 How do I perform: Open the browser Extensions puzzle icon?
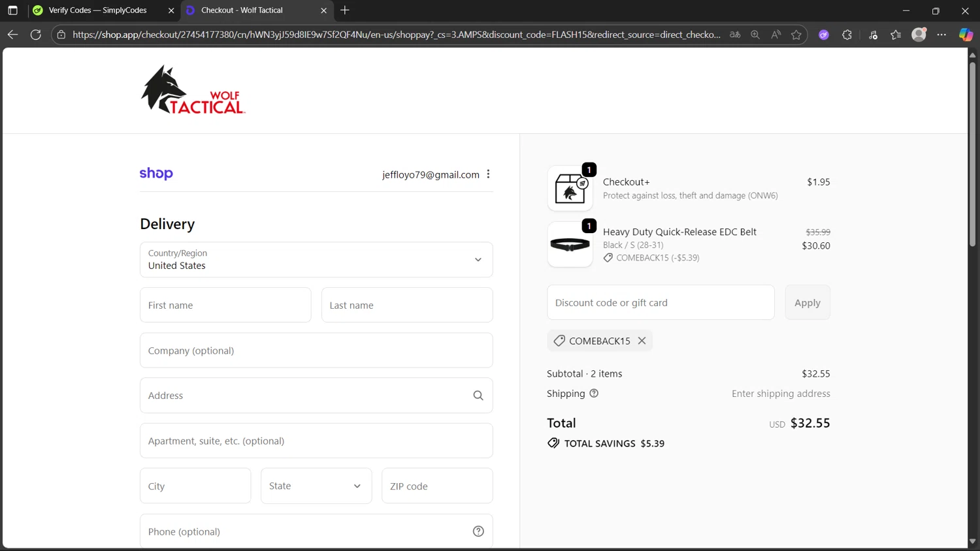pos(847,35)
